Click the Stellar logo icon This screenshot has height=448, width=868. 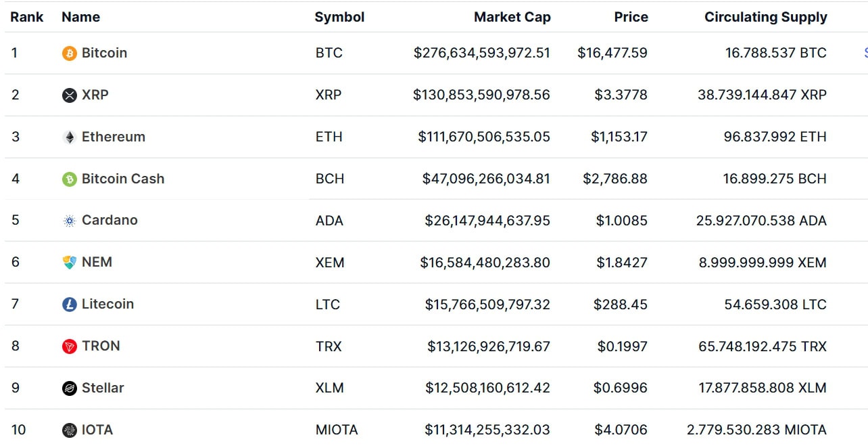pos(70,388)
